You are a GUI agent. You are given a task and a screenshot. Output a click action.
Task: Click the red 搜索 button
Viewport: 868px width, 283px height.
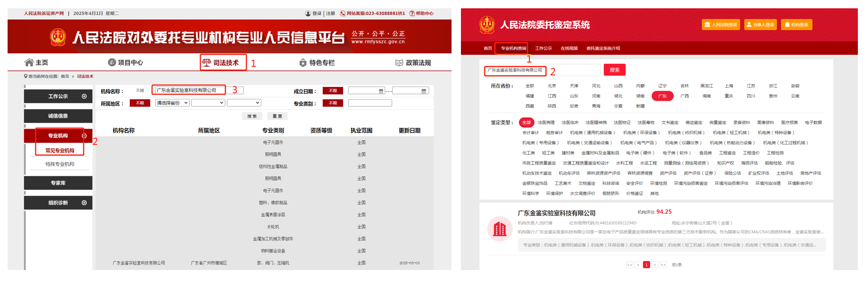pyautogui.click(x=615, y=70)
